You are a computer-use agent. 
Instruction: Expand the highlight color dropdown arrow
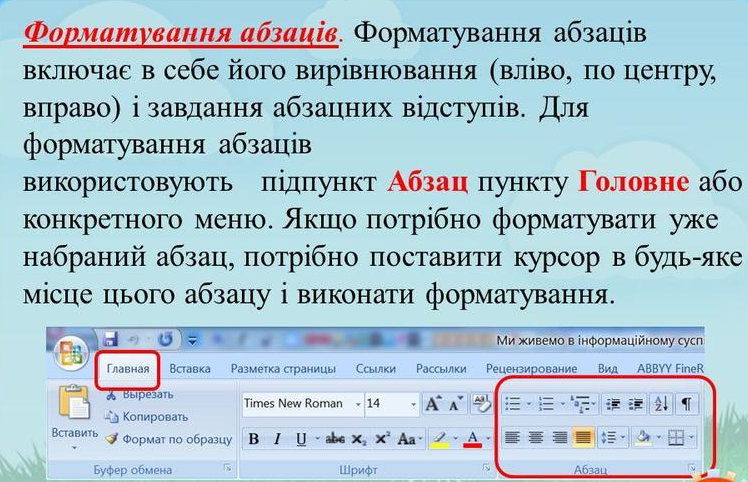(x=456, y=439)
